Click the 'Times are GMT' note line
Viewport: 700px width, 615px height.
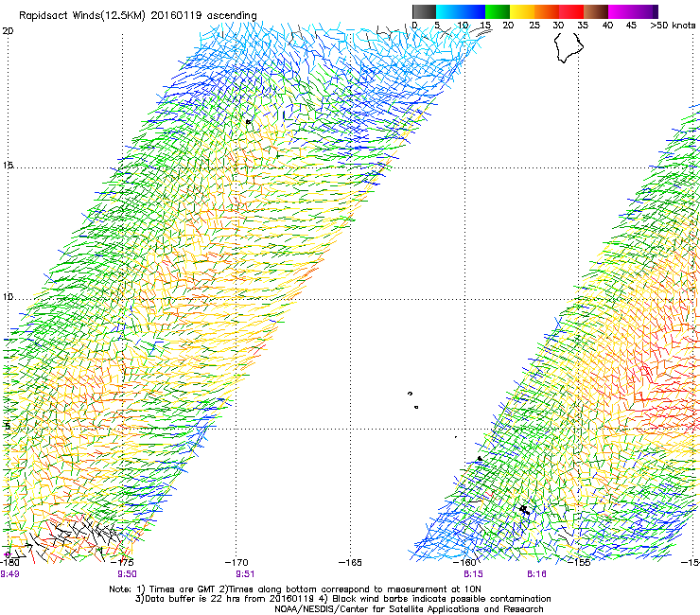coord(294,589)
